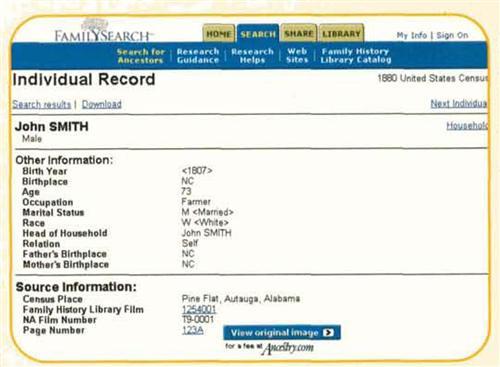The height and width of the screenshot is (367, 500).
Task: Open the SHARE tab
Action: click(299, 33)
